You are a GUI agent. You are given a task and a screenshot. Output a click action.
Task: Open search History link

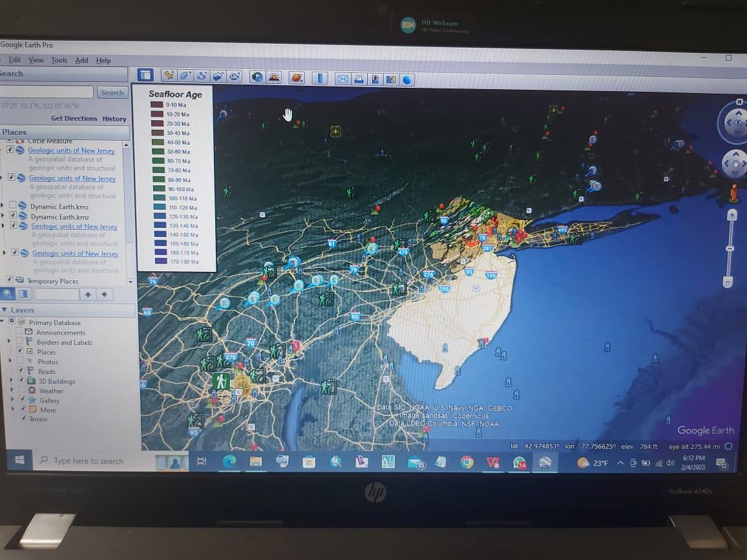(114, 119)
